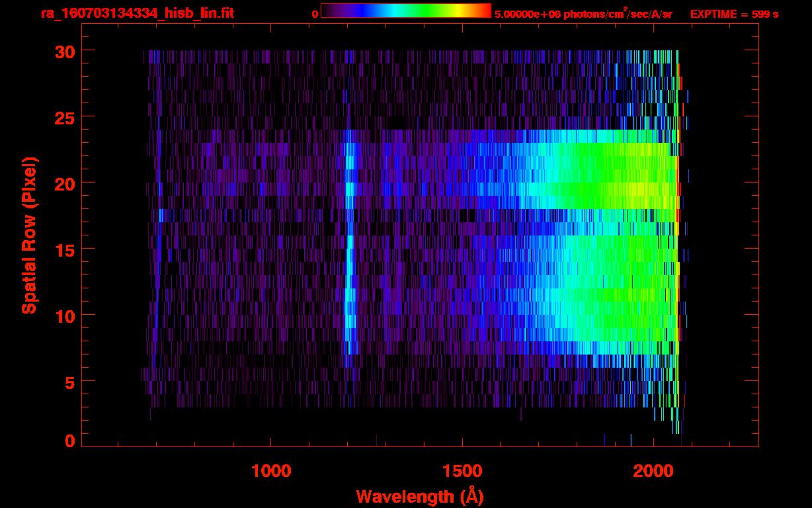The width and height of the screenshot is (812, 508).
Task: Click the 5.00000e+06 photons maximum scale label
Action: click(x=583, y=14)
